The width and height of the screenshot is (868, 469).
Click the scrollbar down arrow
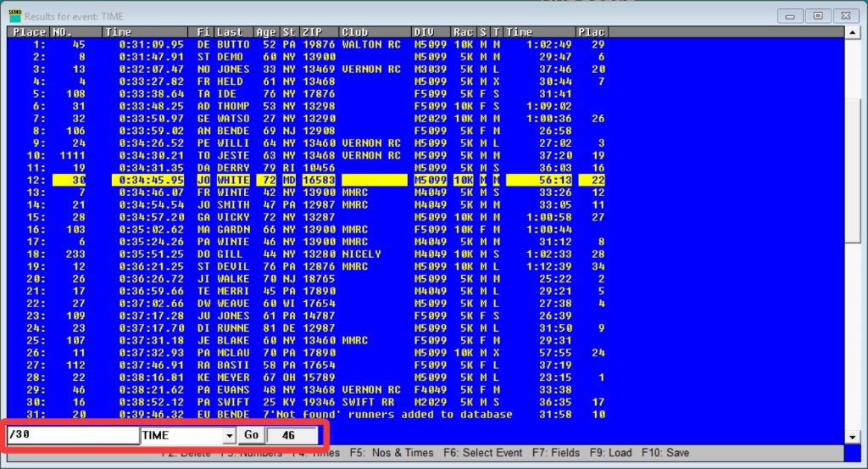853,438
